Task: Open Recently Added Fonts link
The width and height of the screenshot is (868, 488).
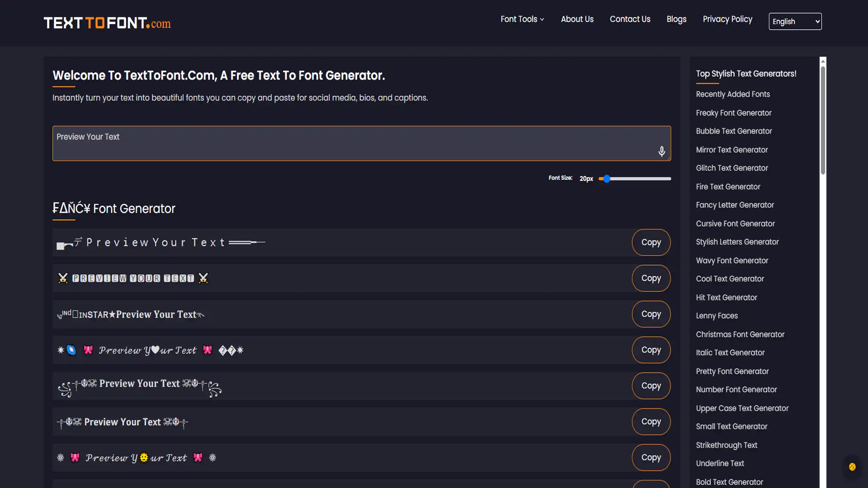Action: [733, 94]
